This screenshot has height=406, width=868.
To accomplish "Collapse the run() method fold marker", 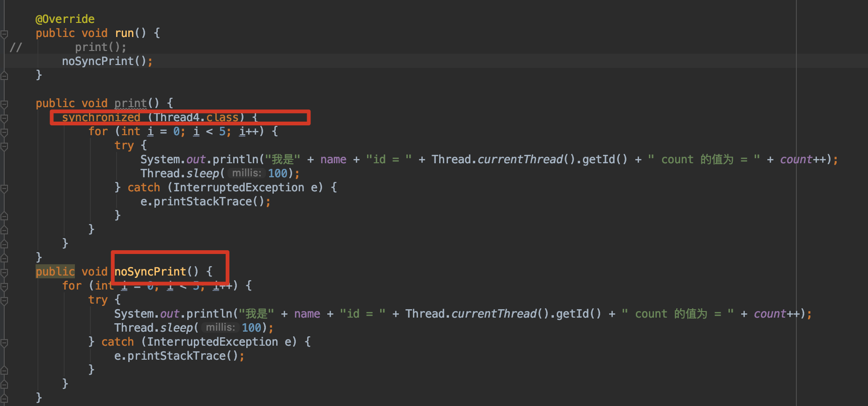I will (x=4, y=34).
